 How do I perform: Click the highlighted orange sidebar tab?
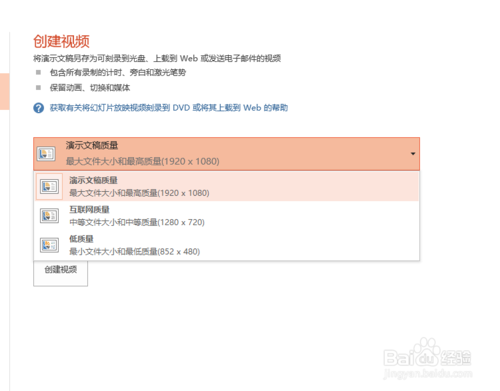coord(5,92)
